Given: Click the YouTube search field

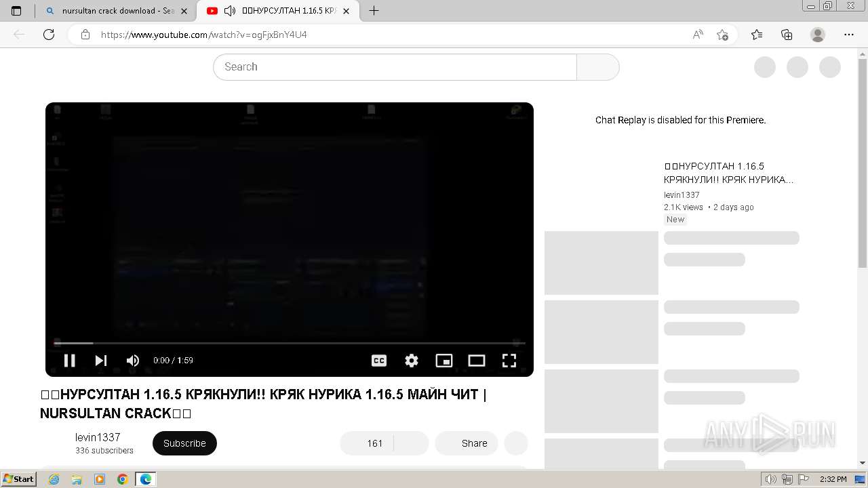Looking at the screenshot, I should click(395, 67).
